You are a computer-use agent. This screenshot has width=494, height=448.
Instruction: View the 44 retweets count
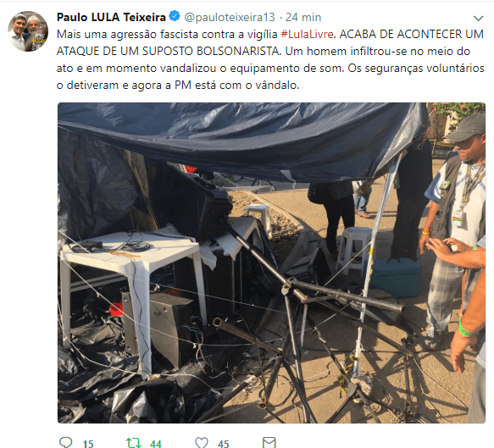[156, 444]
